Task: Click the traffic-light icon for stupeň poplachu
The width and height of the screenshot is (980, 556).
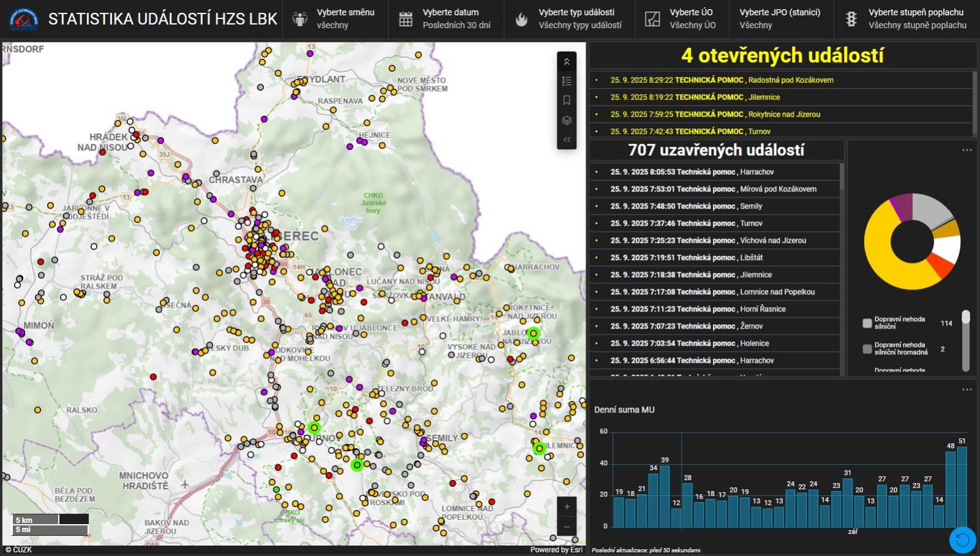Action: [851, 18]
